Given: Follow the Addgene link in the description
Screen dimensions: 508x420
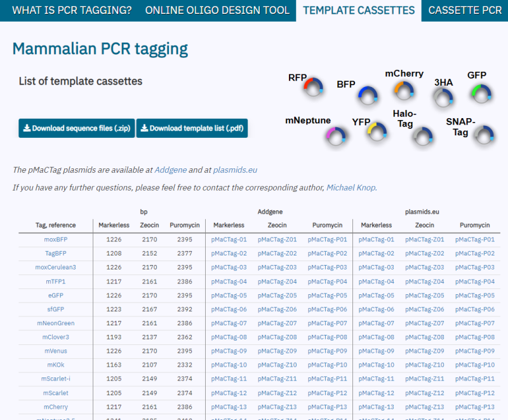Looking at the screenshot, I should pos(170,170).
